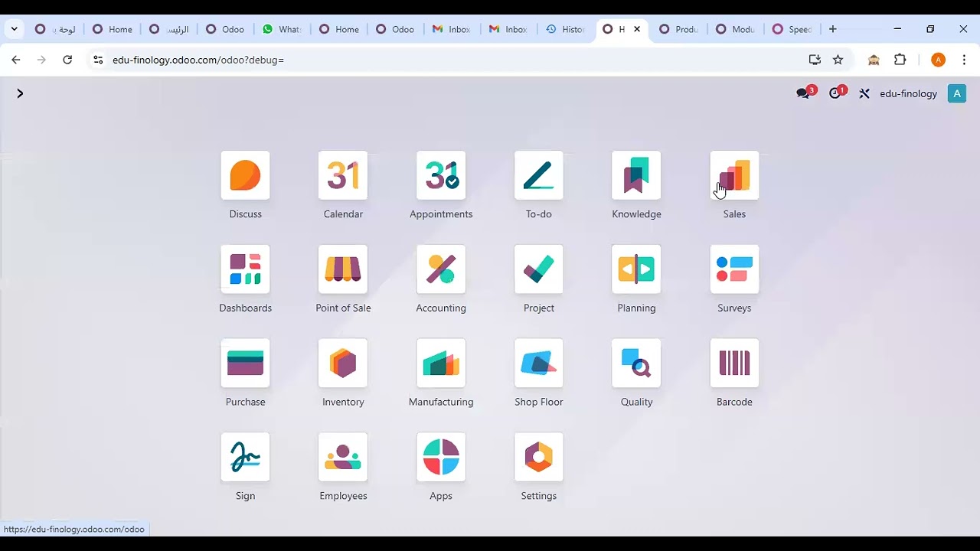This screenshot has width=980, height=551.
Task: Switch to the Products tab
Action: 678,29
